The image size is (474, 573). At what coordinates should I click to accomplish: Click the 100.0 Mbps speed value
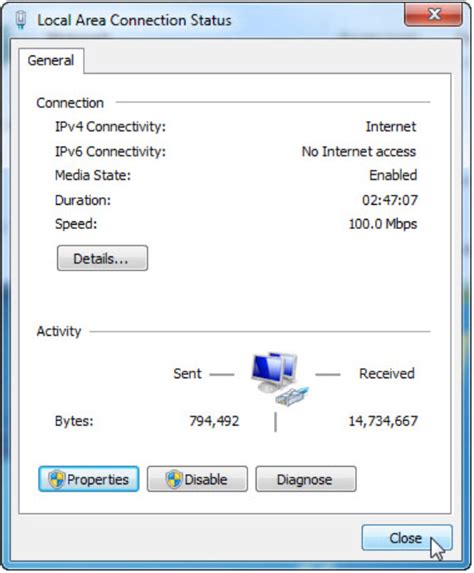[383, 224]
